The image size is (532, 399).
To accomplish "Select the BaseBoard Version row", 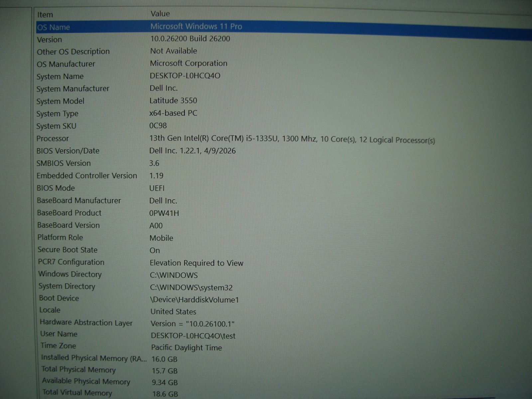I will pyautogui.click(x=68, y=225).
